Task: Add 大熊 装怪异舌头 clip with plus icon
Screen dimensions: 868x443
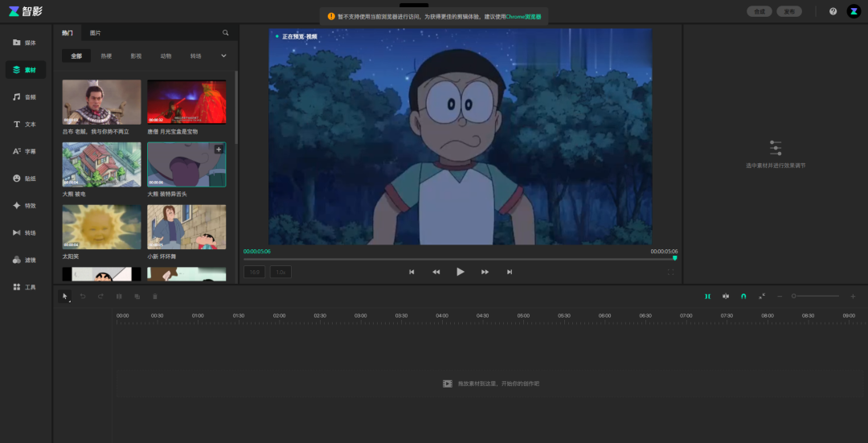Action: (219, 149)
